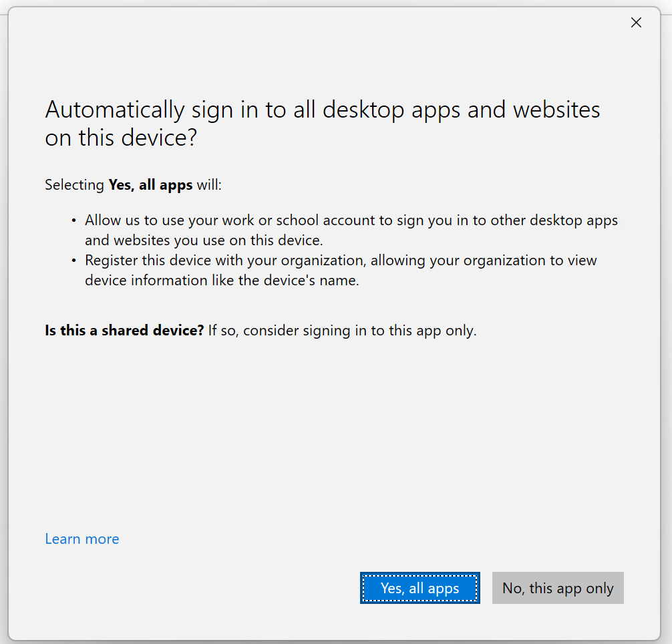
Task: Click "and websites you use on this device" line
Action: [x=204, y=240]
